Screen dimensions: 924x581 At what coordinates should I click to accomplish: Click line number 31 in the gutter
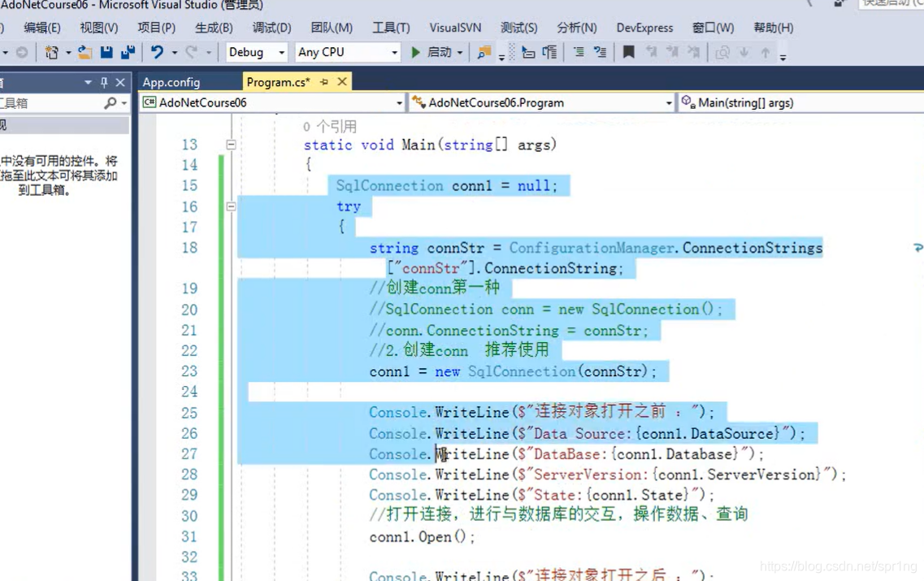[189, 537]
